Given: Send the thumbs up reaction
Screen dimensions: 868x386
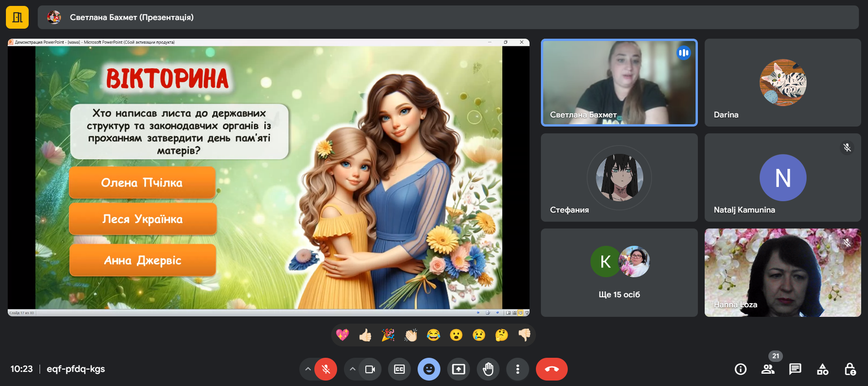Looking at the screenshot, I should (365, 335).
